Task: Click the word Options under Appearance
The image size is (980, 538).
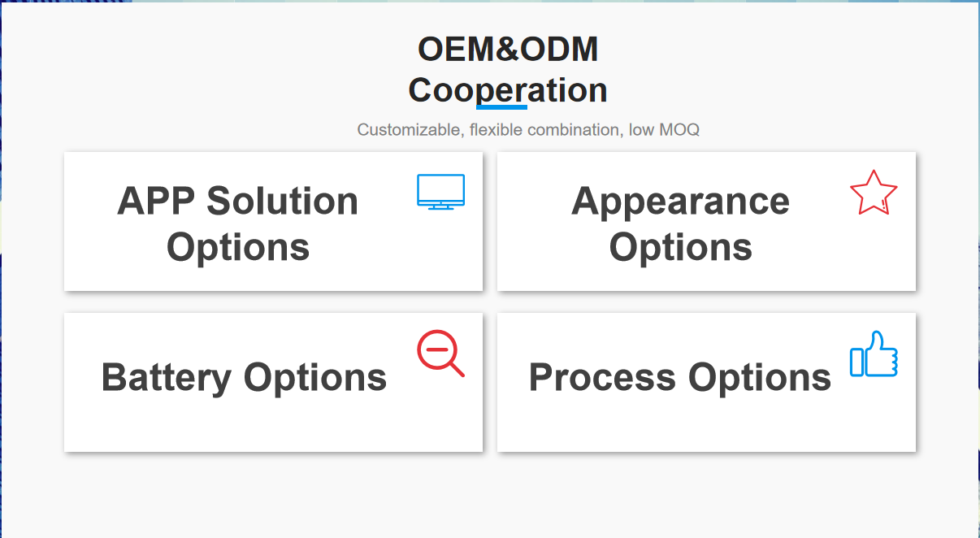Action: tap(681, 247)
